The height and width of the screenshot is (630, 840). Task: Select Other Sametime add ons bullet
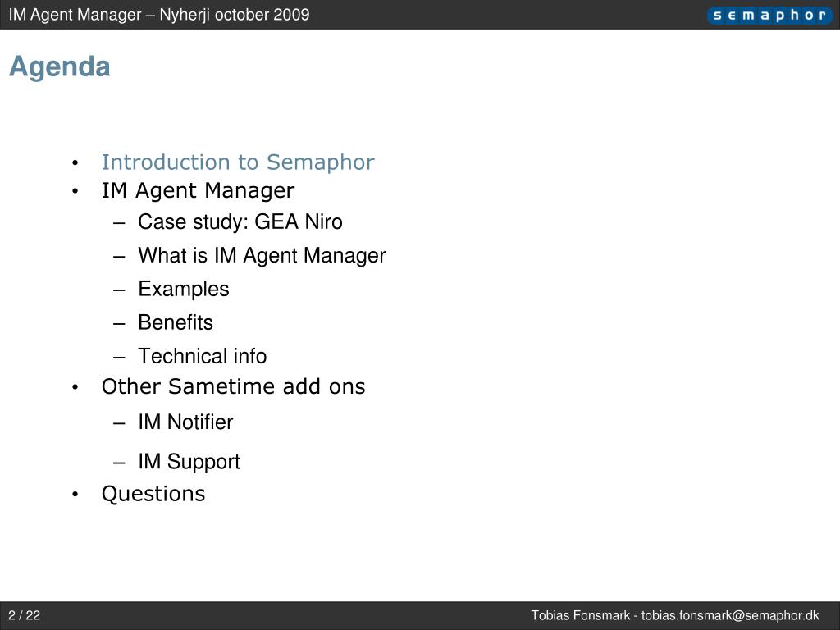[233, 386]
